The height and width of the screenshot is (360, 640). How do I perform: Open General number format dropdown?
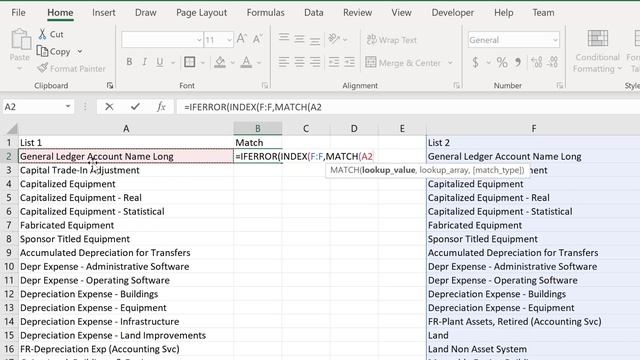(x=555, y=40)
